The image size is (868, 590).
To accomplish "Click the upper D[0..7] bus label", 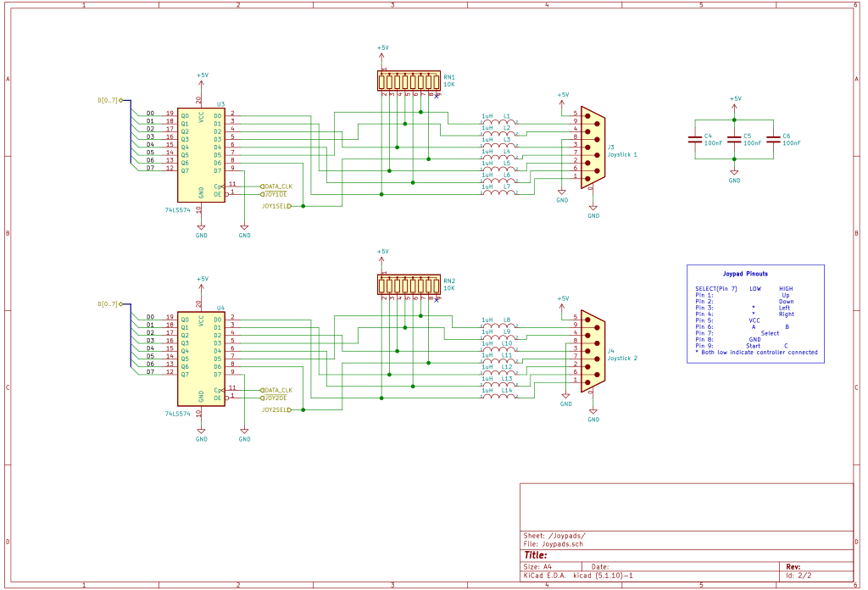I will tap(109, 101).
